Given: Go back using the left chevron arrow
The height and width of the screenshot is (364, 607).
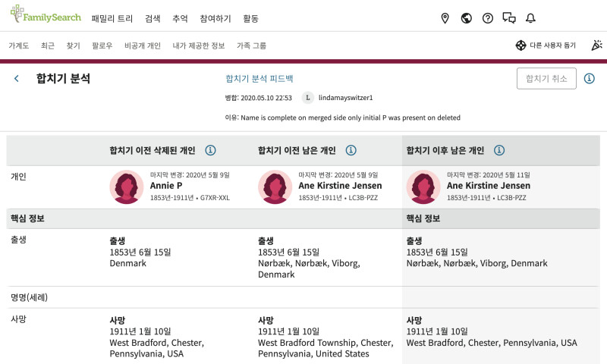Looking at the screenshot, I should [16, 79].
